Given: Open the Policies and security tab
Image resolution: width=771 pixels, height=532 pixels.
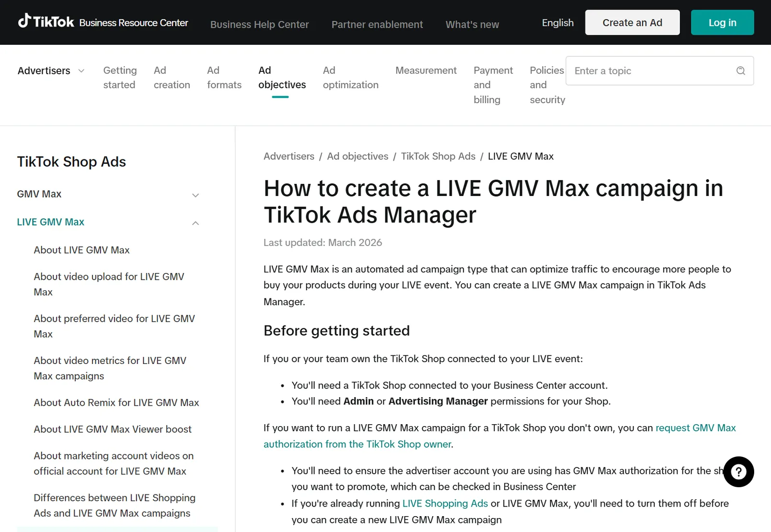Looking at the screenshot, I should [547, 85].
